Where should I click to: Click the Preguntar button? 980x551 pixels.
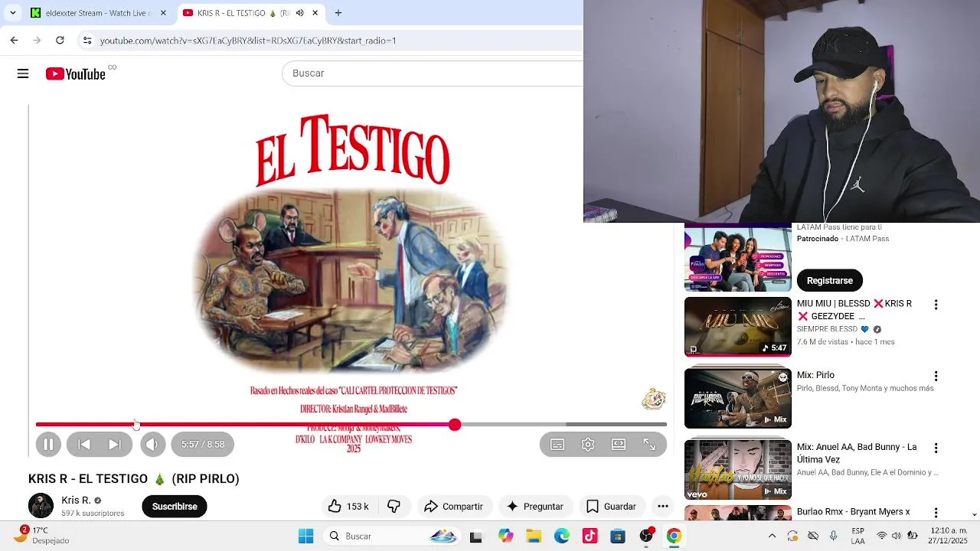click(534, 506)
